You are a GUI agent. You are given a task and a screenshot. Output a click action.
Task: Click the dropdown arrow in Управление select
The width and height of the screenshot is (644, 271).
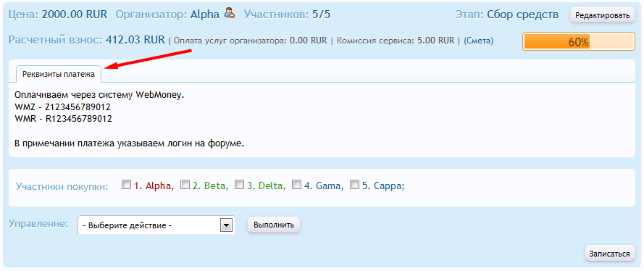click(226, 225)
